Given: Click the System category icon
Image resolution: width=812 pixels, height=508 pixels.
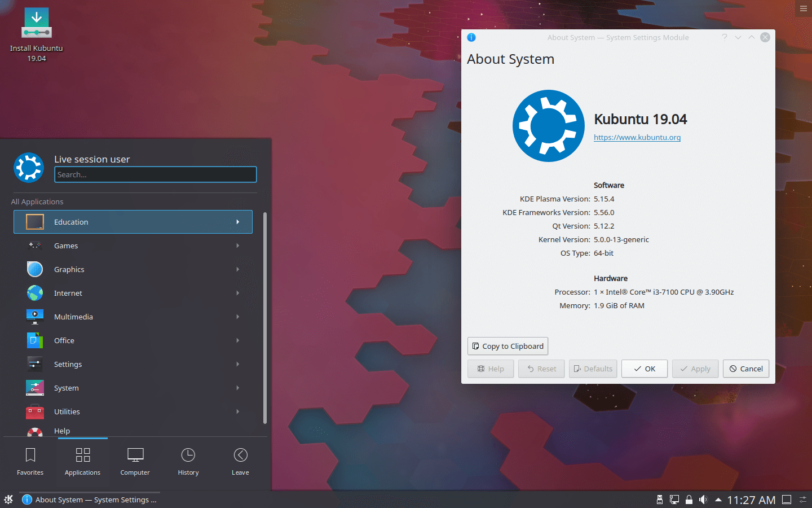Looking at the screenshot, I should pos(35,388).
